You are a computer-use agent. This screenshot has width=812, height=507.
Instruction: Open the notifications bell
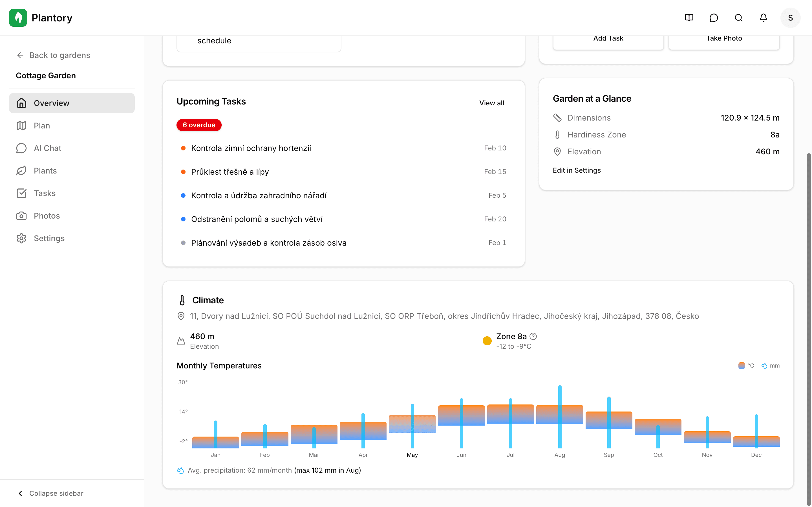click(763, 18)
